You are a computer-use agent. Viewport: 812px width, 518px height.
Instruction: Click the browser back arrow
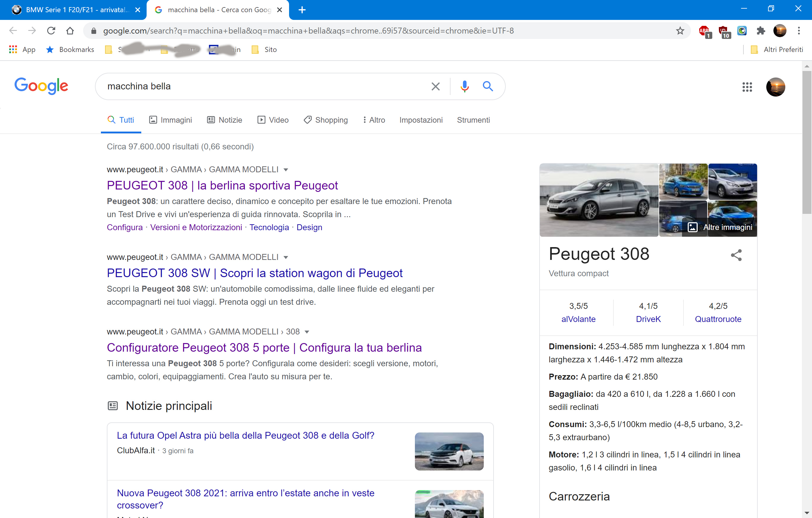pos(13,31)
